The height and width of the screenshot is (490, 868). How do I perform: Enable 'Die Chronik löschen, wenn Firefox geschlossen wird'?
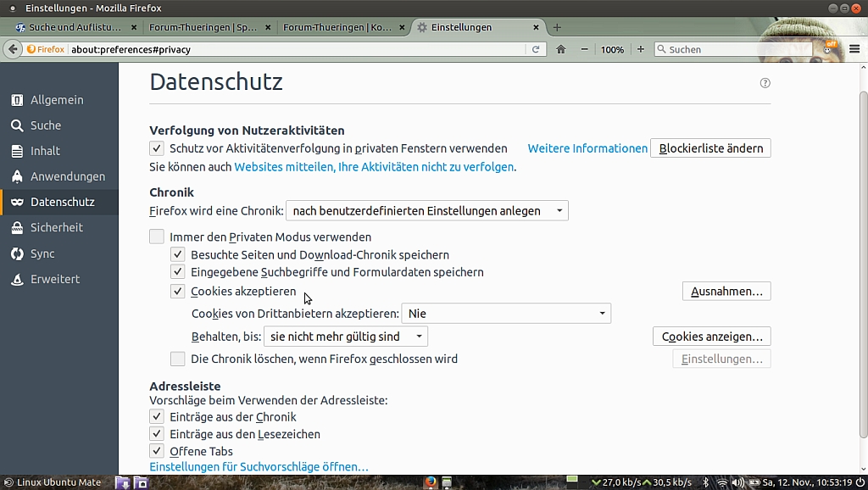click(x=177, y=359)
